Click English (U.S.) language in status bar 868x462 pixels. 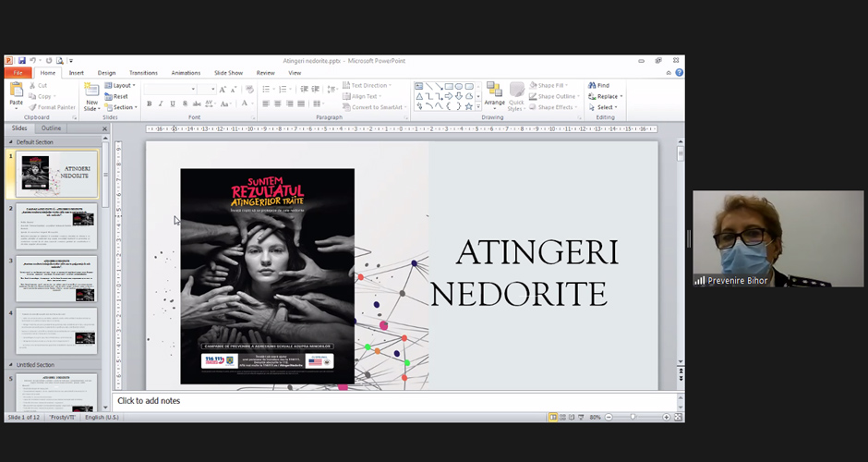[102, 417]
